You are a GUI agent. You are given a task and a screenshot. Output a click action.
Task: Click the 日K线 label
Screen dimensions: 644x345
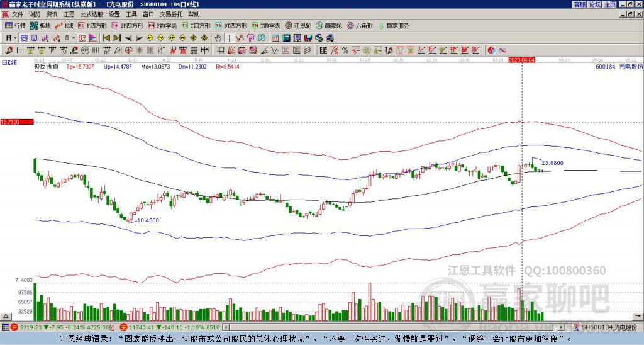point(9,63)
